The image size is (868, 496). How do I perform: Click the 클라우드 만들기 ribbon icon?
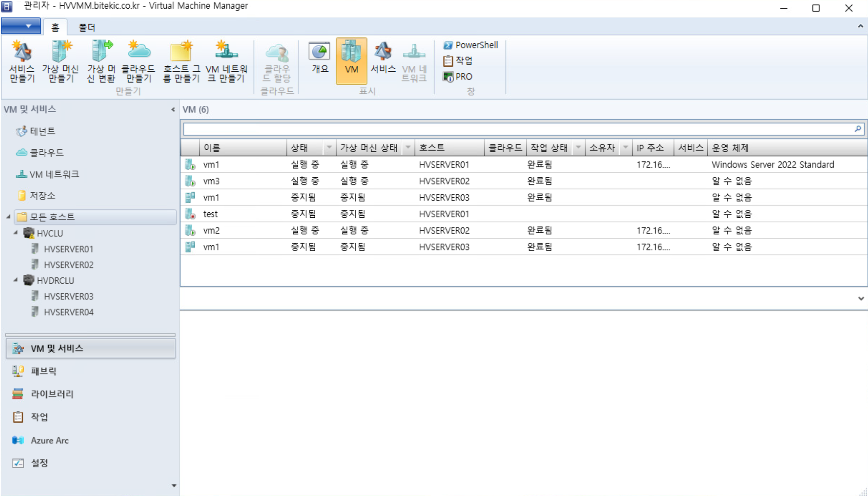coord(139,61)
